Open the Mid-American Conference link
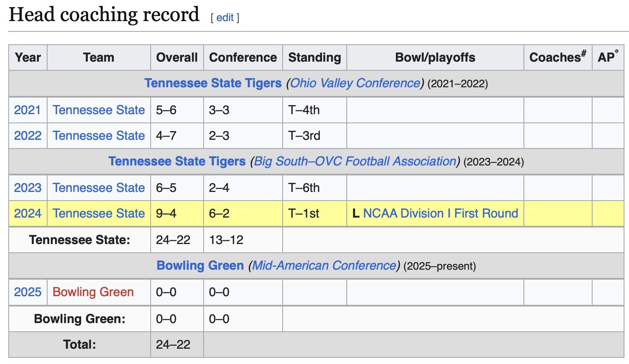This screenshot has height=364, width=629. pyautogui.click(x=324, y=266)
